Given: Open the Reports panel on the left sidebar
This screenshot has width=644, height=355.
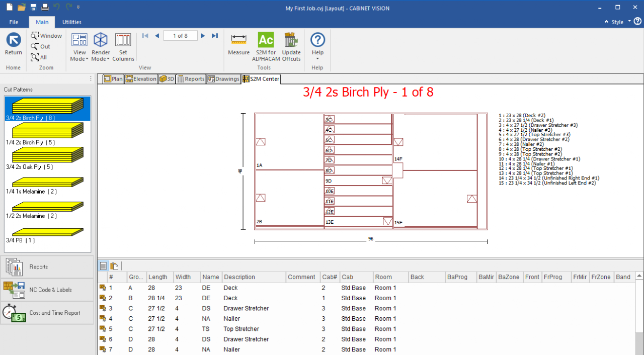Looking at the screenshot, I should [47, 267].
